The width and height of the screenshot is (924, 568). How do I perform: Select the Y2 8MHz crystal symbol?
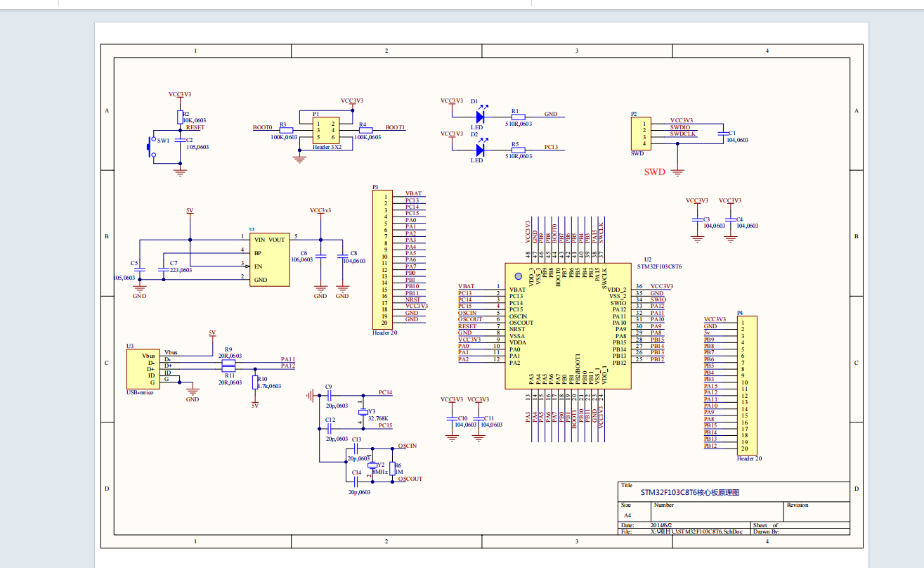tap(372, 465)
